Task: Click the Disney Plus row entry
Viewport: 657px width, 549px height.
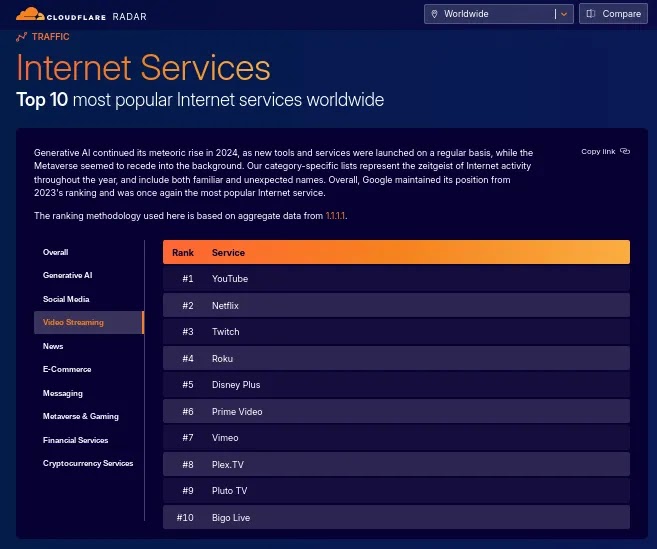Action: 396,385
